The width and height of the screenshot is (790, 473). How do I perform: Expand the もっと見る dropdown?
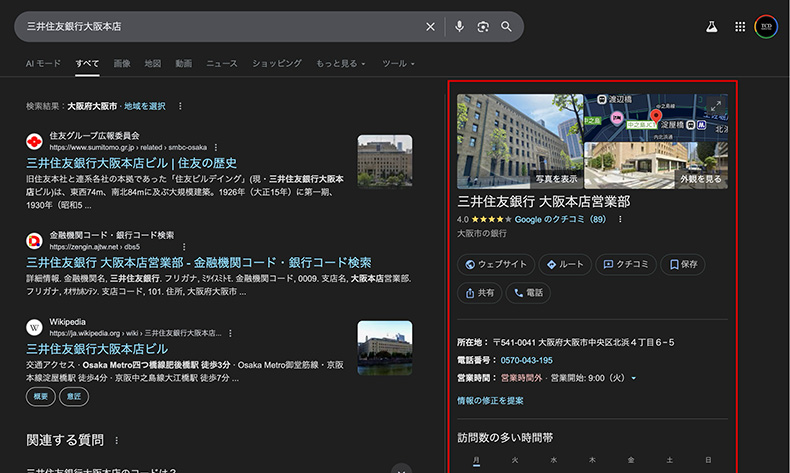click(x=341, y=63)
